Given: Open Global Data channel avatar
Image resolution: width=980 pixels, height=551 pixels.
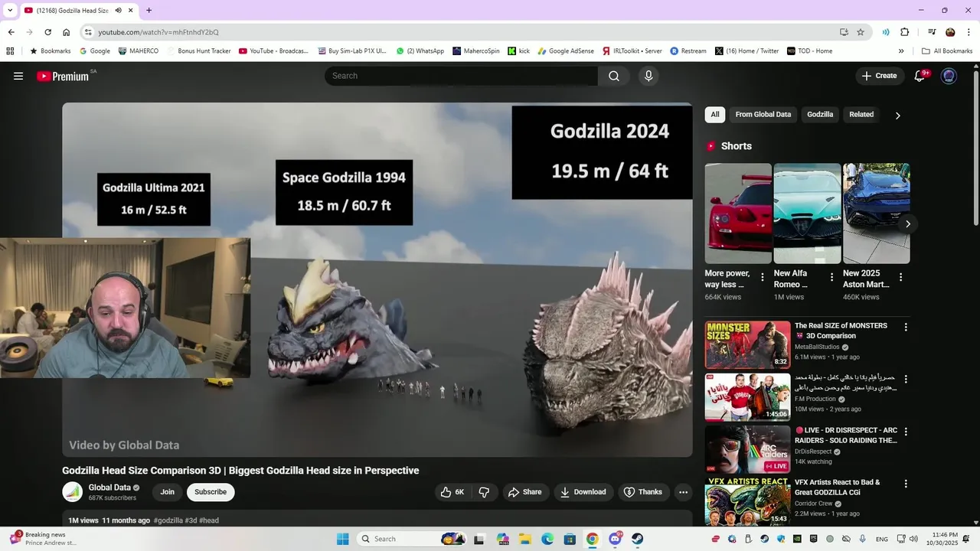Looking at the screenshot, I should [x=73, y=492].
